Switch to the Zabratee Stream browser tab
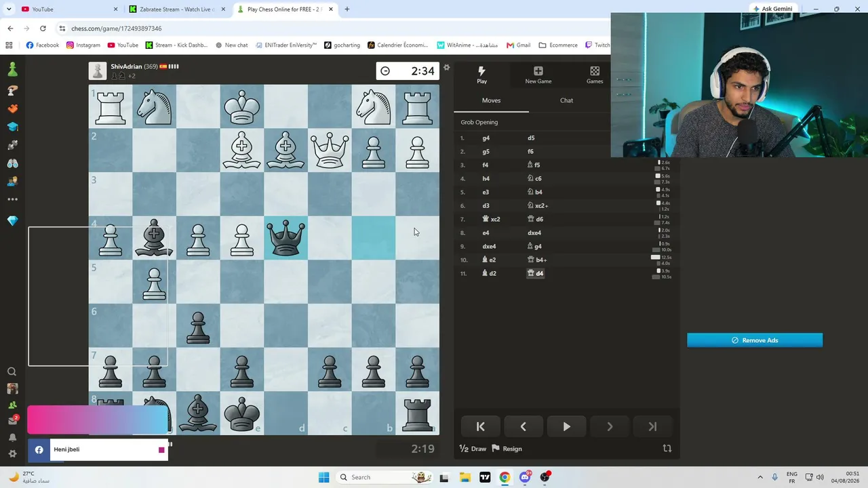The width and height of the screenshot is (868, 488). pyautogui.click(x=176, y=9)
